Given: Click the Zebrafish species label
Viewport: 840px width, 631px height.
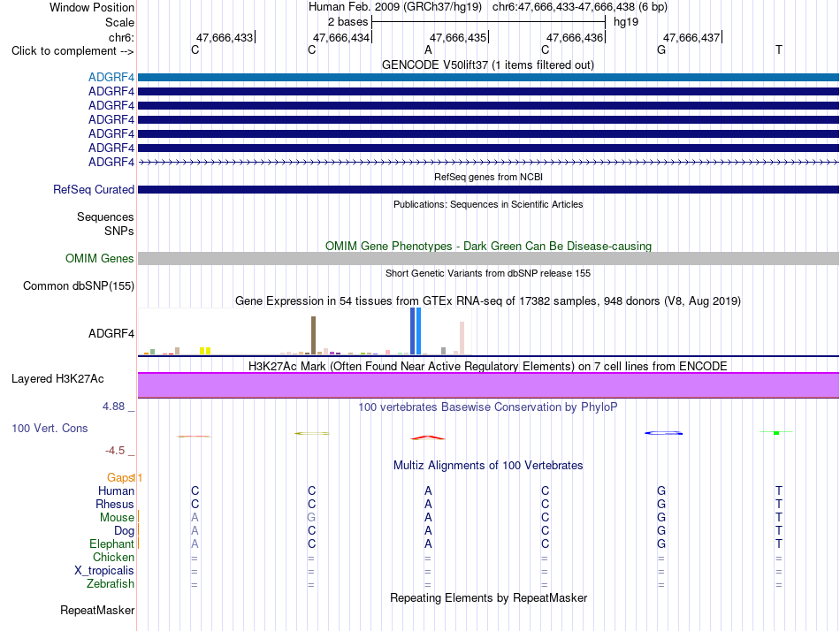Looking at the screenshot, I should click(x=111, y=583).
